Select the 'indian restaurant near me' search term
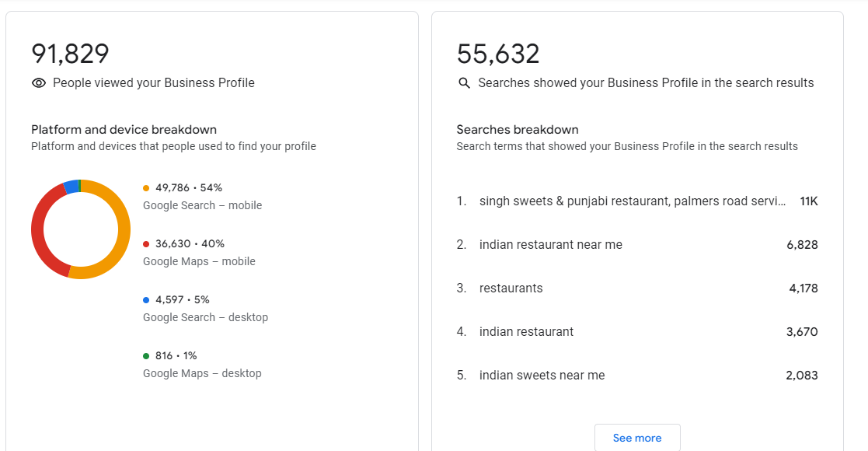The image size is (868, 451). click(550, 245)
